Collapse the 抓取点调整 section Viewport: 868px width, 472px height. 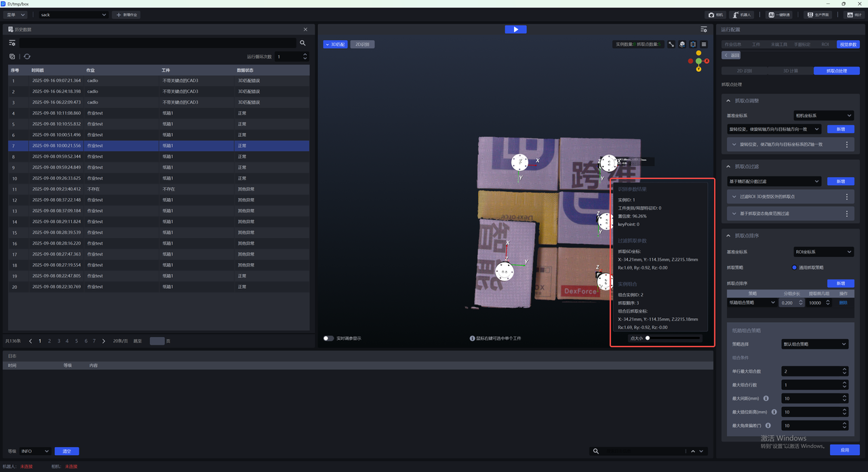728,100
